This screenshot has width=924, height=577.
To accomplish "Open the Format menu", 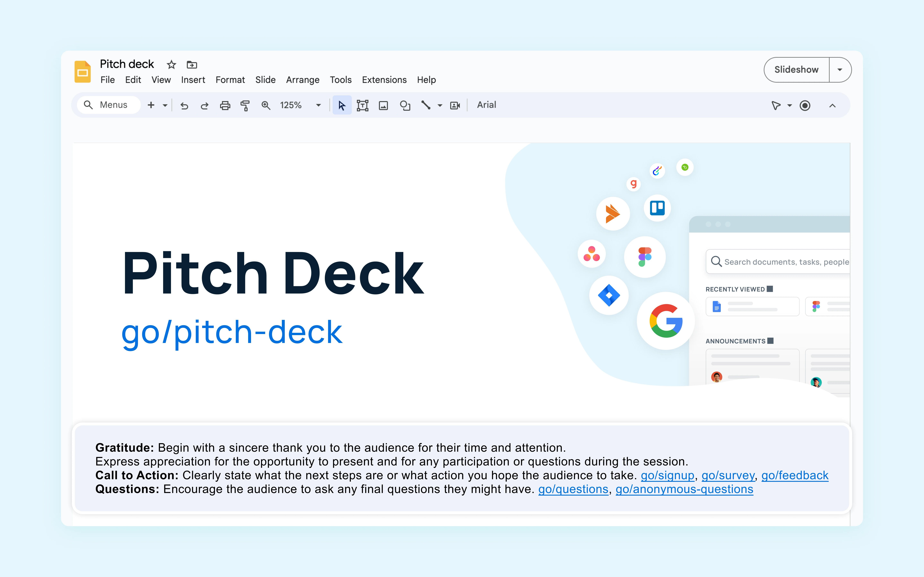I will click(x=230, y=80).
